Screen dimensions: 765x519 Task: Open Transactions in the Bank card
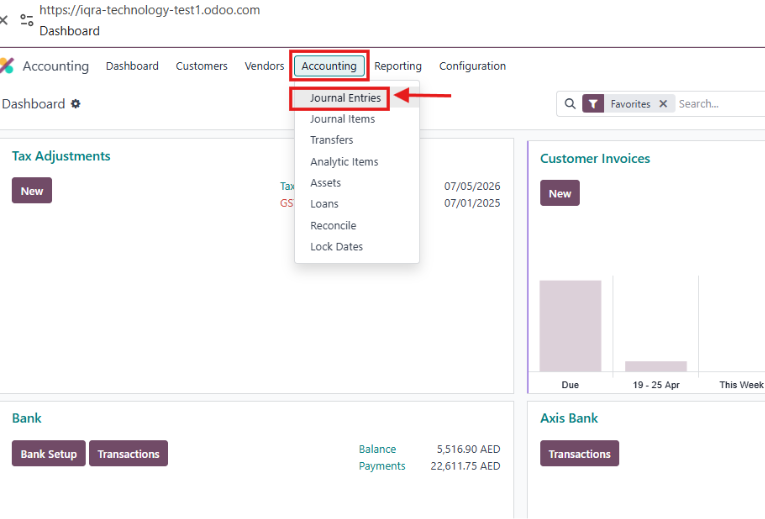(128, 454)
